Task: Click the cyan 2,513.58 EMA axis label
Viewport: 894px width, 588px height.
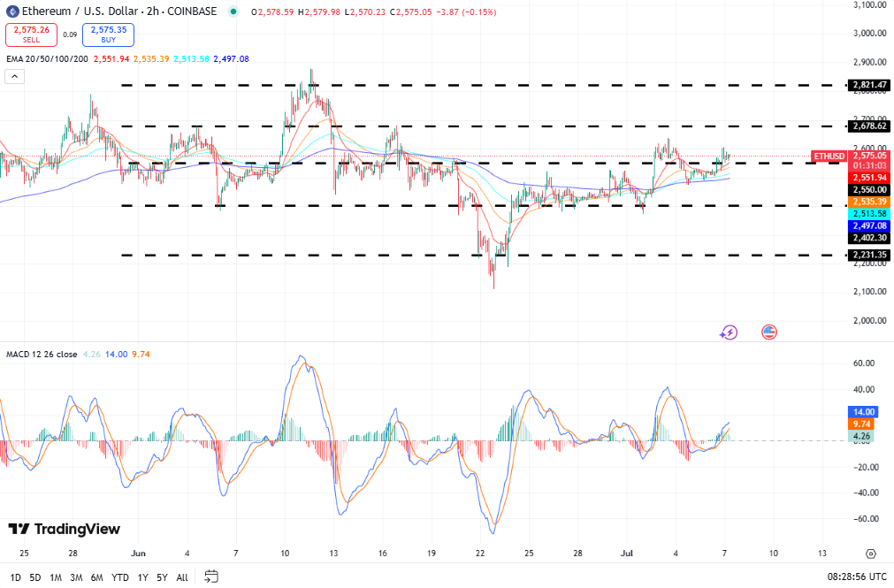Action: pos(869,214)
